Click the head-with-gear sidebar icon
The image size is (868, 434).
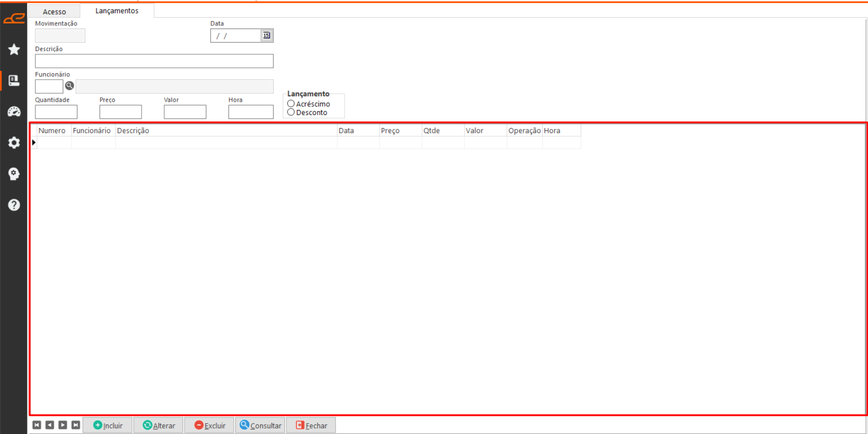(14, 174)
